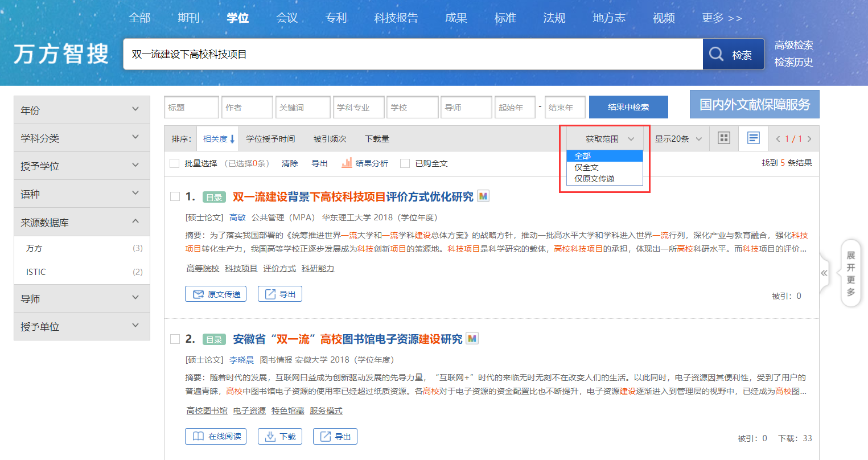Click the magnifier search button 检索
Viewport: 868px width, 460px height.
point(733,55)
